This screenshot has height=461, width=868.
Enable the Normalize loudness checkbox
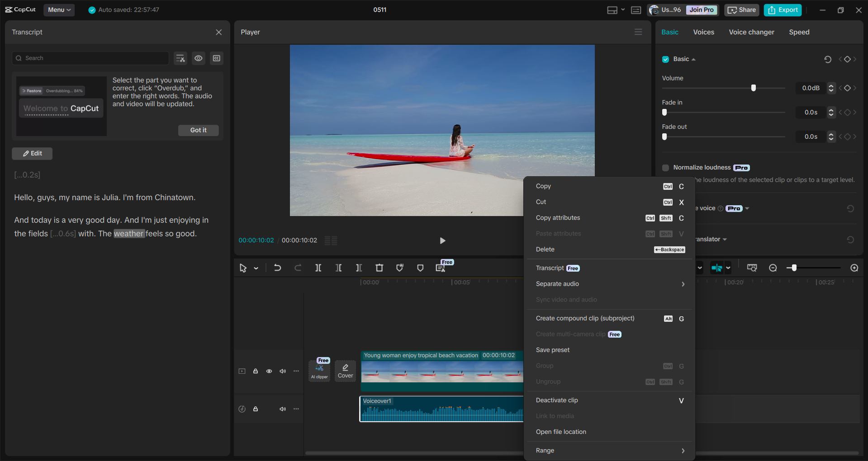coord(665,168)
